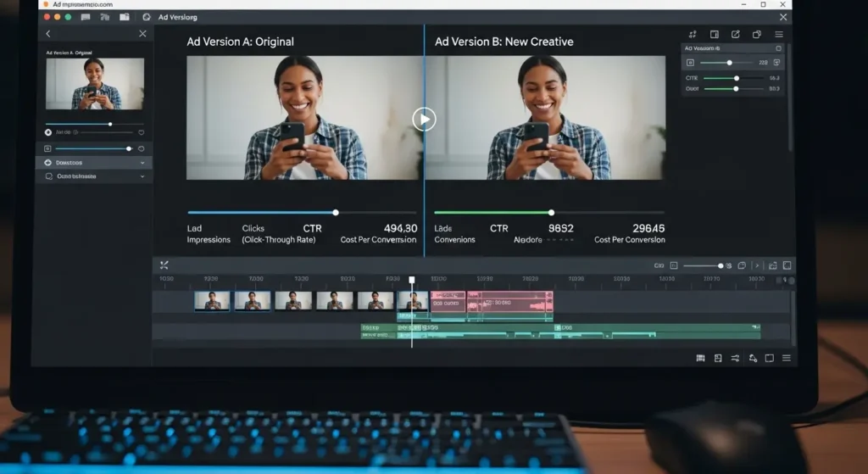Click the edit pencil icon in top-right toolbar
This screenshot has width=868, height=474.
[735, 35]
